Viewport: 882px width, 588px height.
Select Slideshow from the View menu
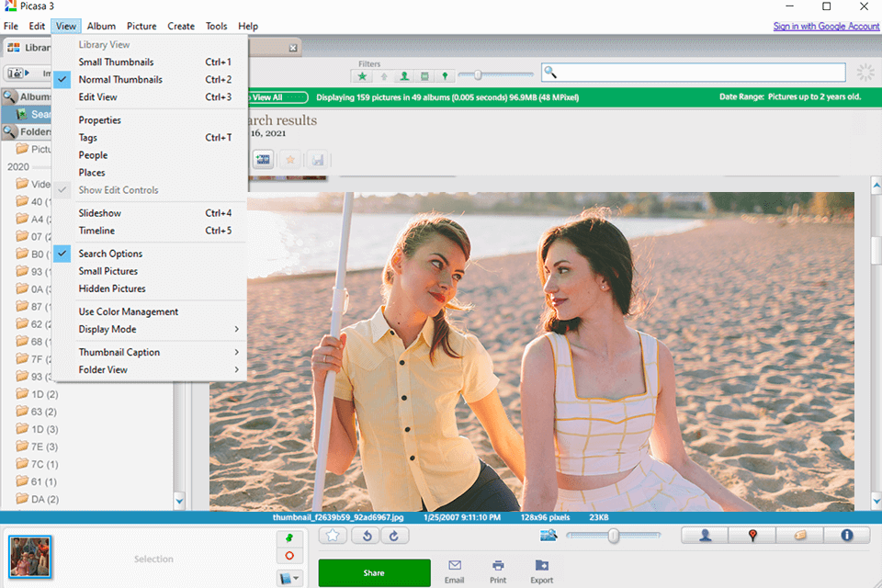pos(99,213)
